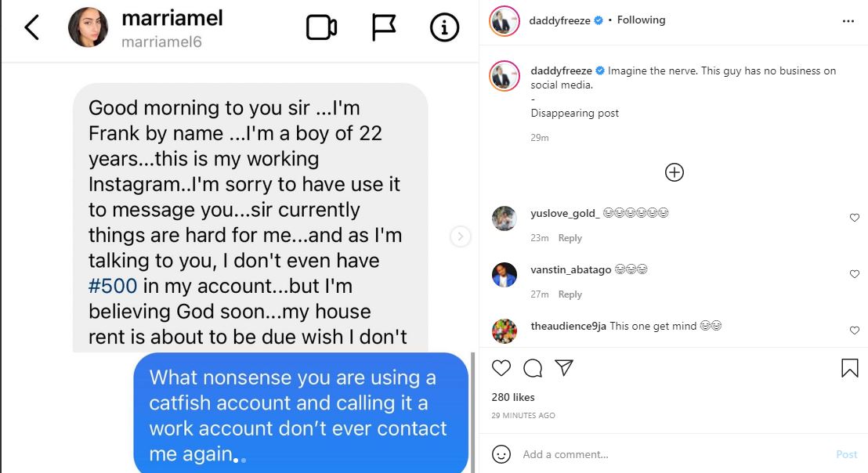Click the back arrow in chat header

coord(31,28)
